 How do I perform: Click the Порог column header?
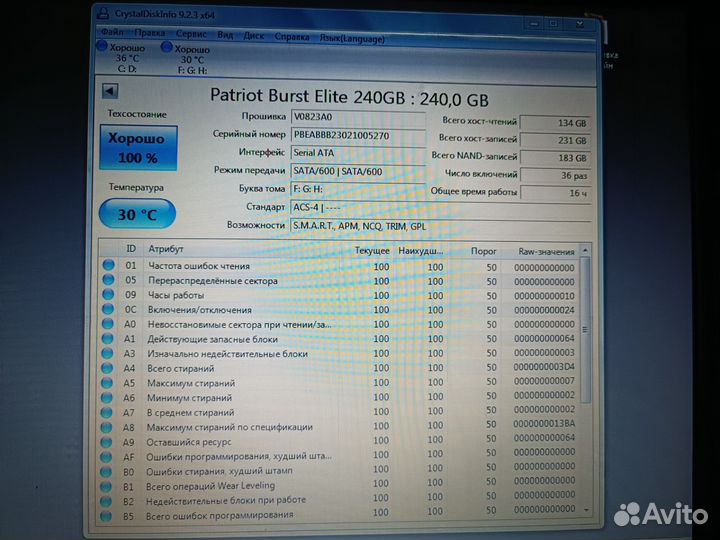tap(484, 251)
